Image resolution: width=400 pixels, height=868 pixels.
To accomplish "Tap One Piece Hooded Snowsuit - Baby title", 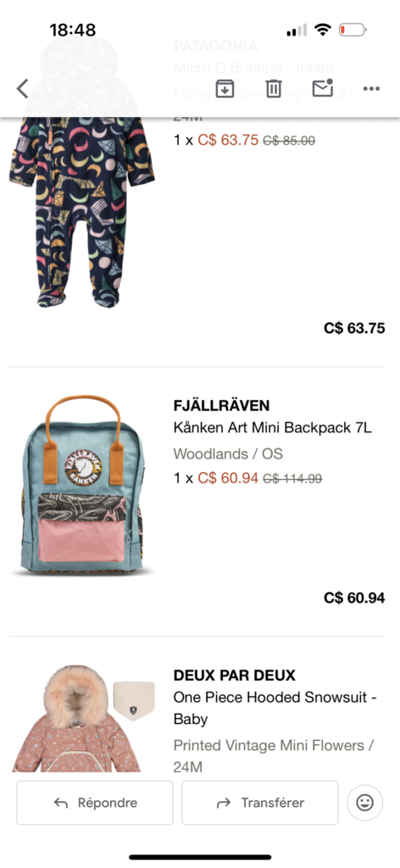I will [x=275, y=708].
